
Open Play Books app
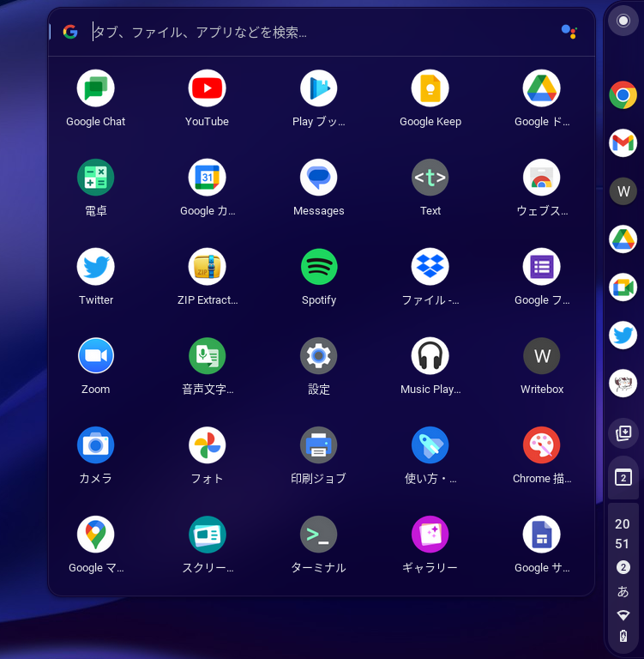318,88
